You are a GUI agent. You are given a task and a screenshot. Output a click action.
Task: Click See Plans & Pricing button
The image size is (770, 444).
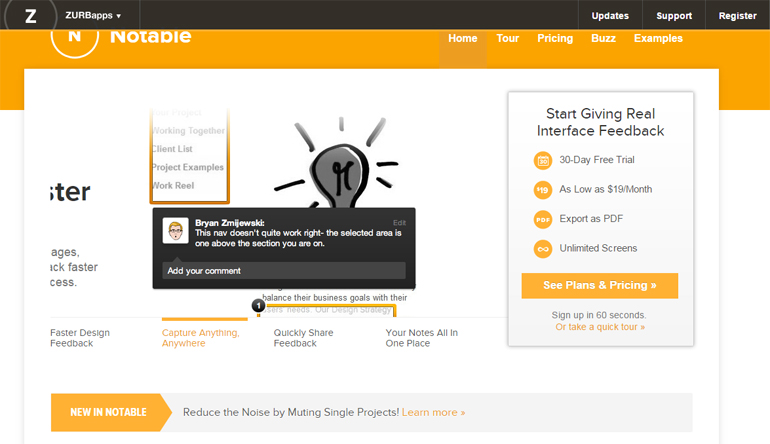[600, 285]
